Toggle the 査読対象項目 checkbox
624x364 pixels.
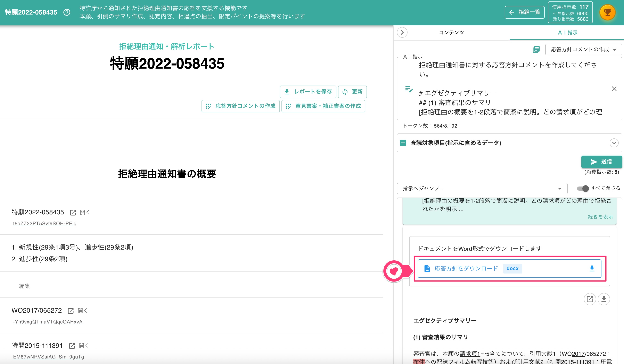pos(403,143)
